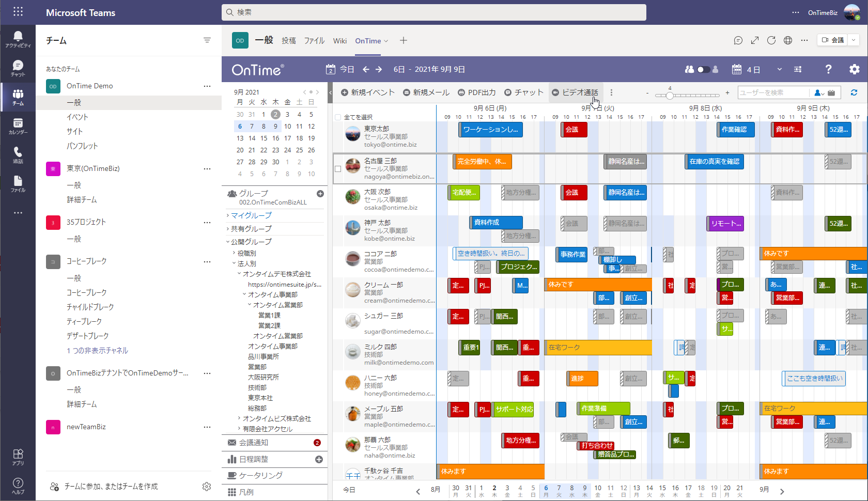Adjust the zoom level slider handle
The image size is (868, 501).
670,95
